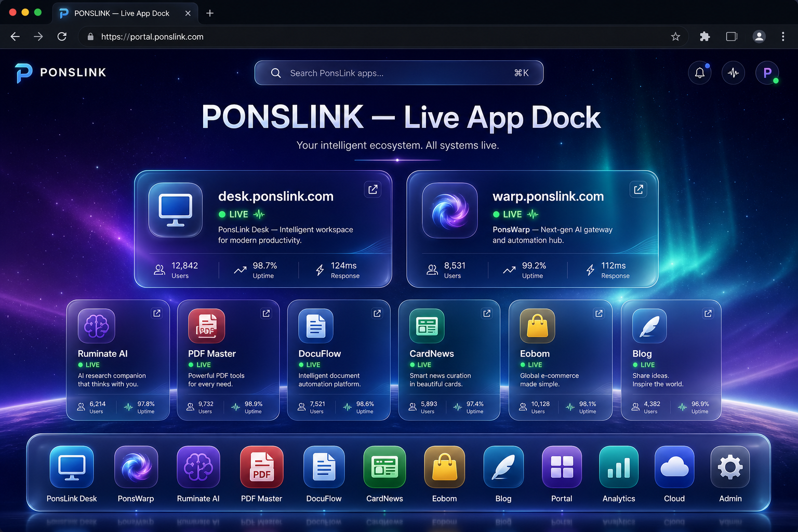
Task: Select the Ruminate AI card monitor brain thumbnail
Action: point(97,326)
